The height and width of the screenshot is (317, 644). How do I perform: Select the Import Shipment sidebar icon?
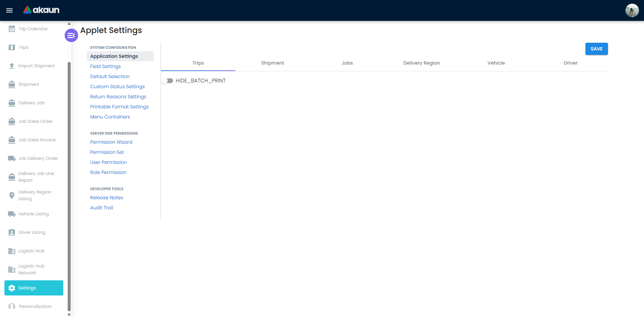[12, 66]
